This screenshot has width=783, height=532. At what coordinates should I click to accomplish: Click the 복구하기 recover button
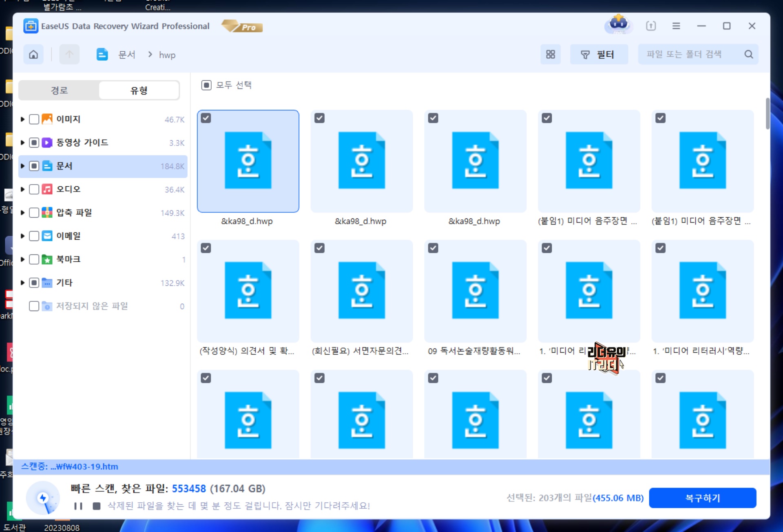coord(702,498)
